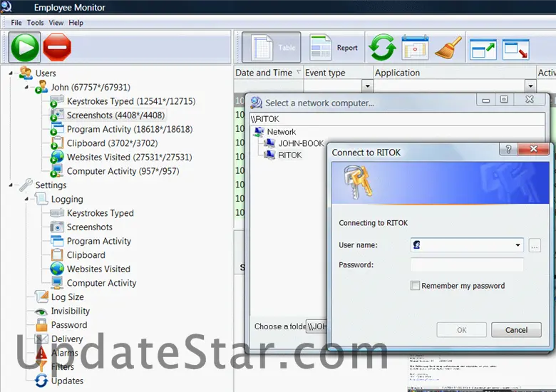Image resolution: width=556 pixels, height=392 pixels.
Task: Open the View menu
Action: coord(56,23)
